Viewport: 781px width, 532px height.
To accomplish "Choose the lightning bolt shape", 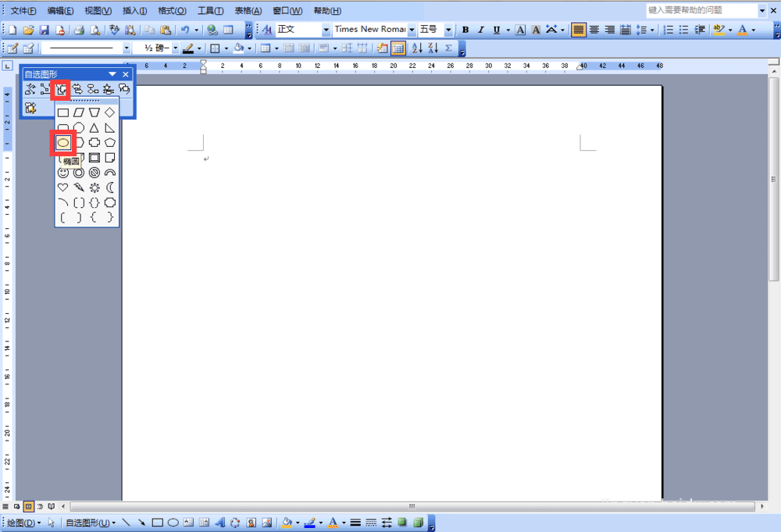I will [x=79, y=187].
